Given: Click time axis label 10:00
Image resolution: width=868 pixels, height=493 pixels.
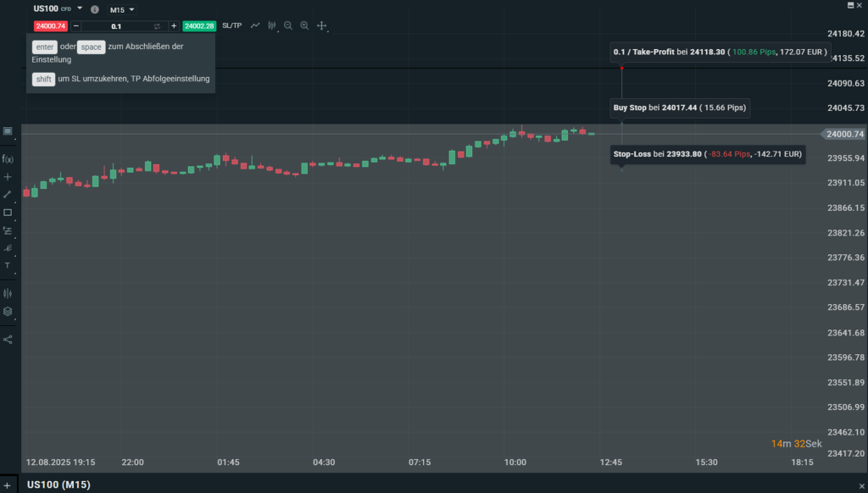Looking at the screenshot, I should (515, 463).
